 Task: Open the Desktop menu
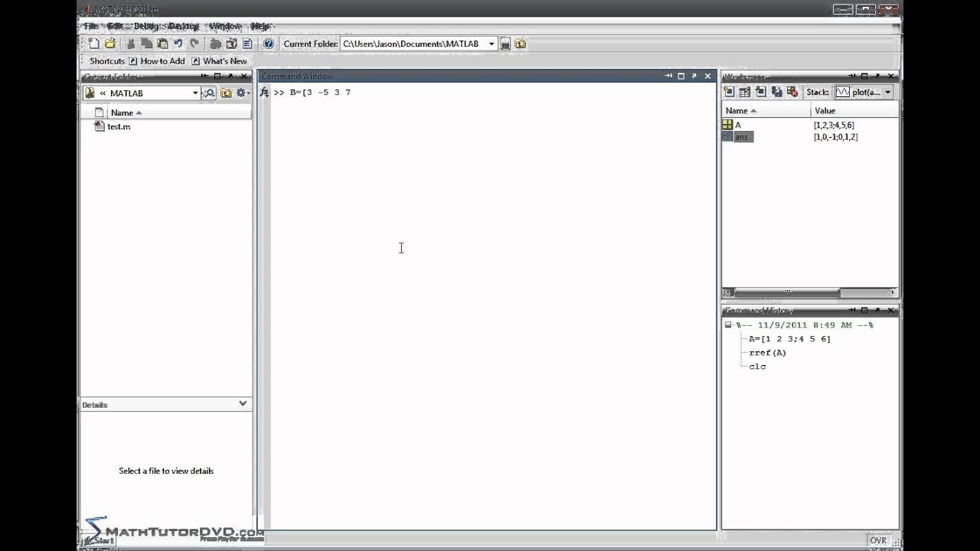pos(184,26)
